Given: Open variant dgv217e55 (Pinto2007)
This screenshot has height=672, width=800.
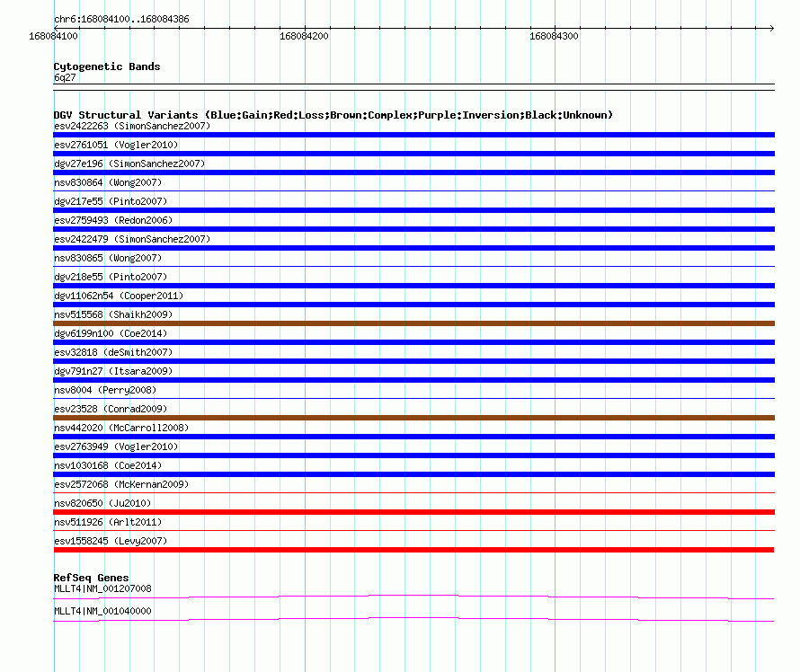Looking at the screenshot, I should (111, 201).
